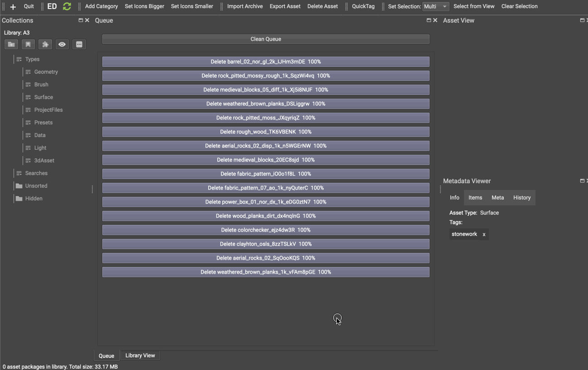The height and width of the screenshot is (370, 588).
Task: Click the Delete aerial_rocks_02_SqOooKQS queue item
Action: [x=266, y=258]
